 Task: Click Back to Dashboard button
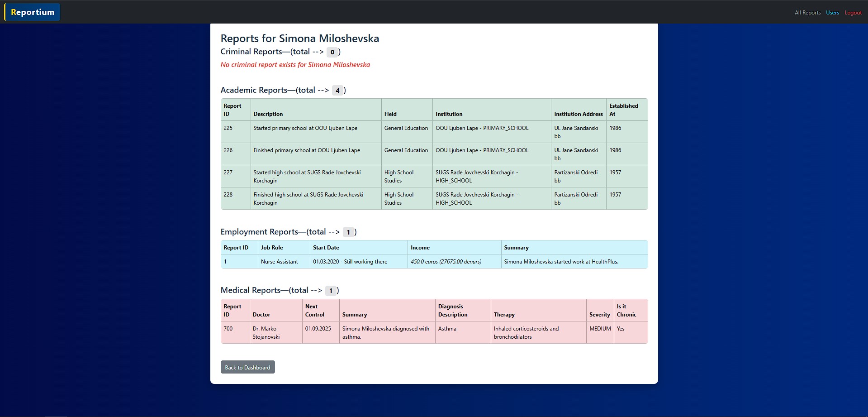tap(247, 367)
